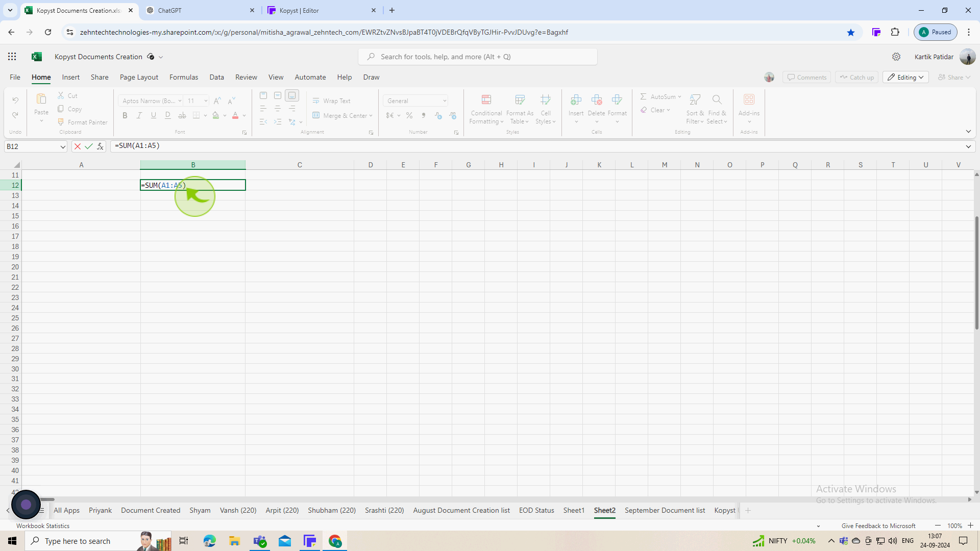This screenshot has width=980, height=551.
Task: Open the Formulas ribbon tab
Action: 184,78
